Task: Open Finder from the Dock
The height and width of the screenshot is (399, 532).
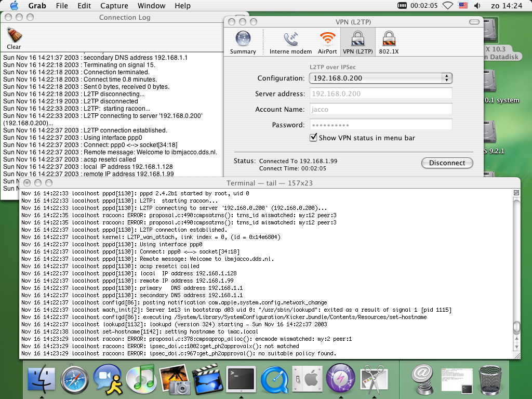Action: (42, 379)
